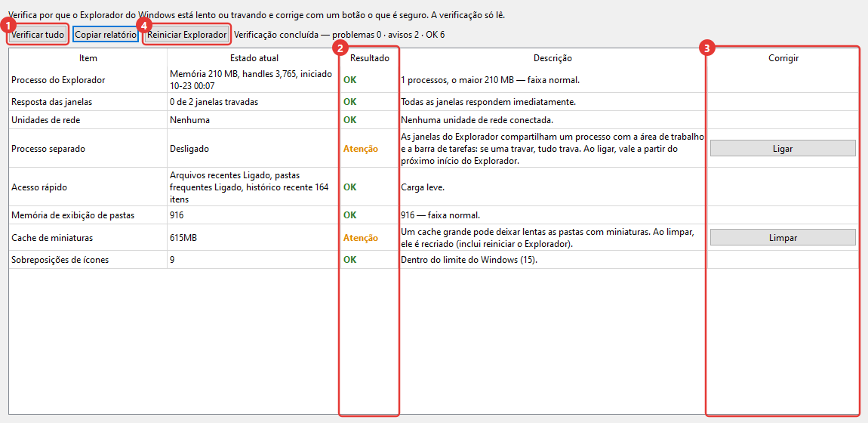Restart Explorer via Reiniciar Explorador

coord(187,35)
